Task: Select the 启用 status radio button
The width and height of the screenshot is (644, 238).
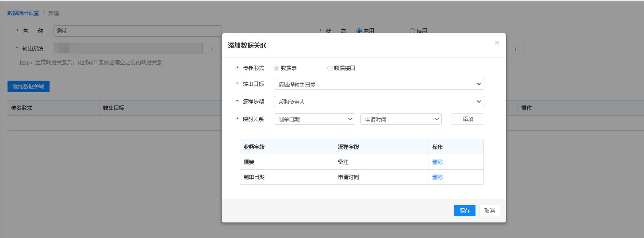Action: 359,31
